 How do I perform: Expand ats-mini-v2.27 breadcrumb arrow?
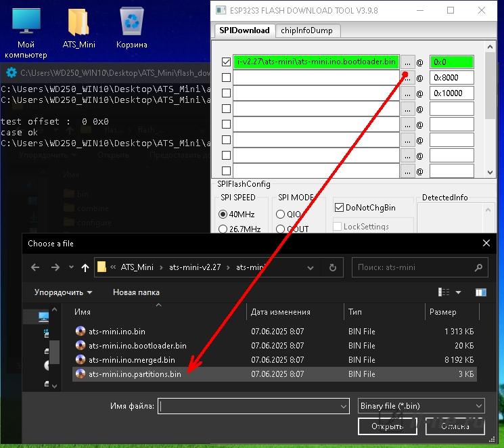[228, 267]
